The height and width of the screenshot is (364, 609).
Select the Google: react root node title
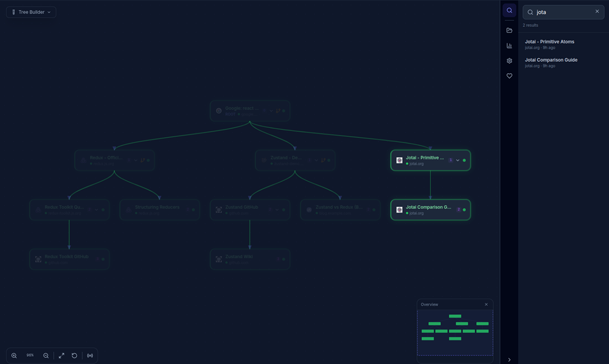(x=242, y=108)
